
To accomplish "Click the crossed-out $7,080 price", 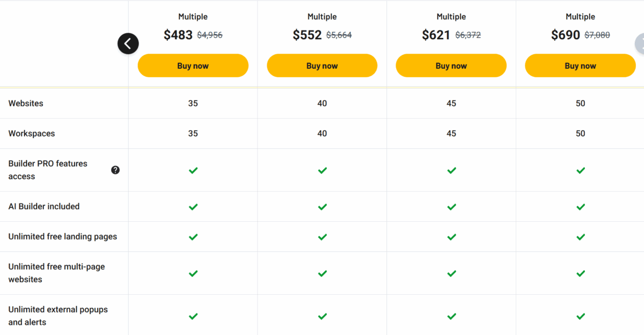I will pos(597,35).
